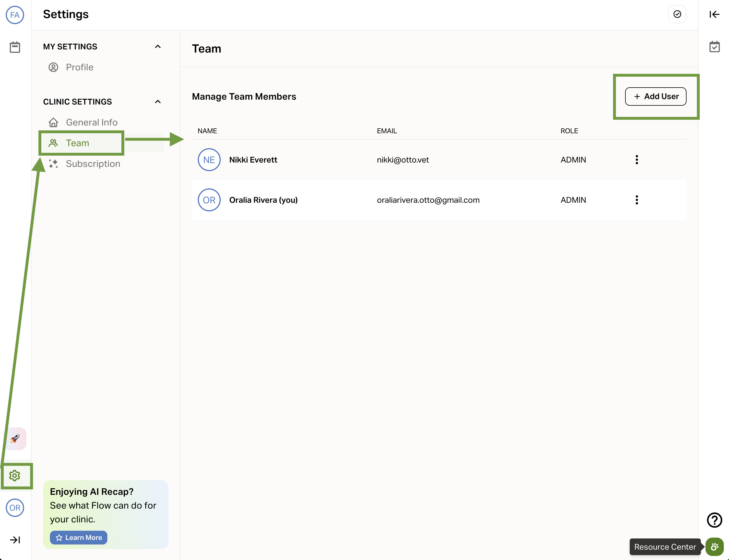Go to General Info settings

tap(91, 122)
